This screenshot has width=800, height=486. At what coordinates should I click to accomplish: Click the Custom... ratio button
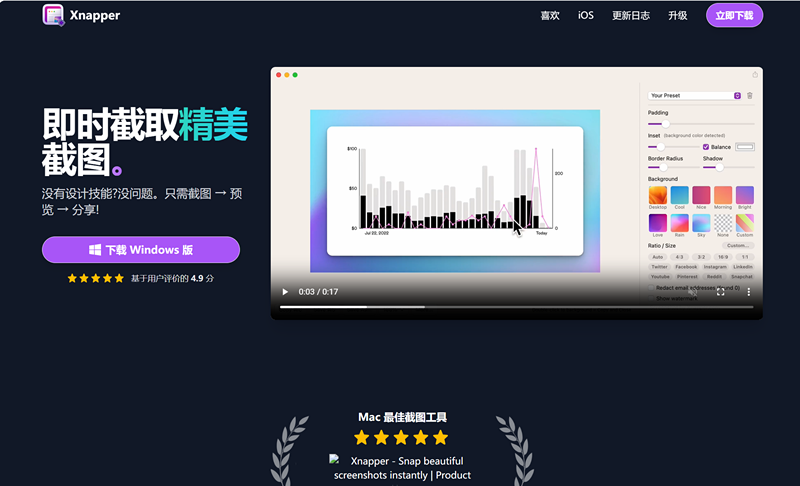point(738,246)
